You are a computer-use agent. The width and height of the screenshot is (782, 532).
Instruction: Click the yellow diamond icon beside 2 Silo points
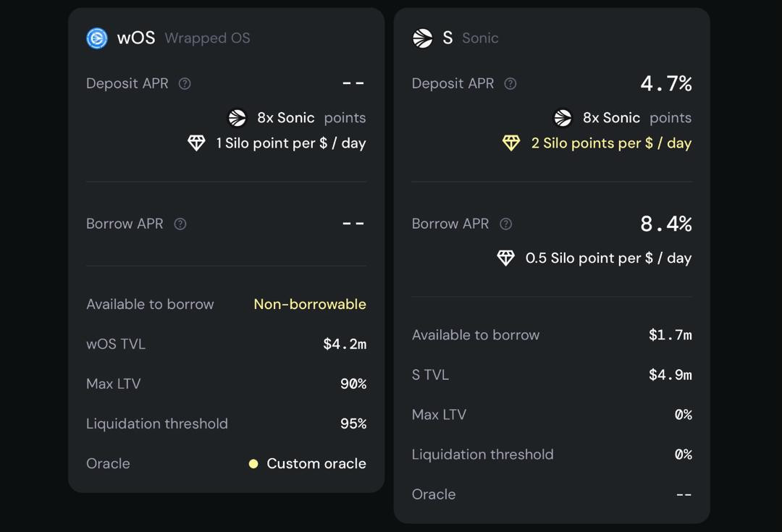coord(511,143)
